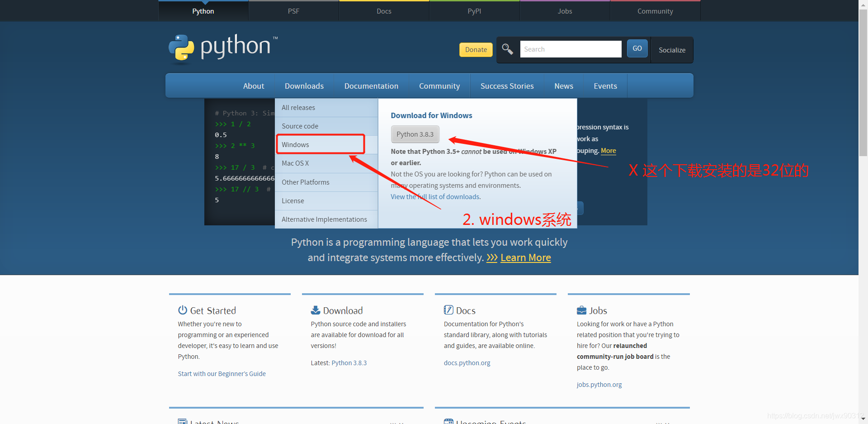The height and width of the screenshot is (424, 868).
Task: Click the Download section heading
Action: click(x=343, y=310)
